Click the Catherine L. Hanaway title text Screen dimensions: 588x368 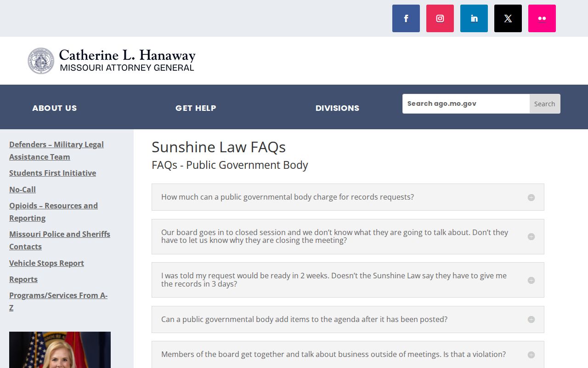[x=127, y=56]
